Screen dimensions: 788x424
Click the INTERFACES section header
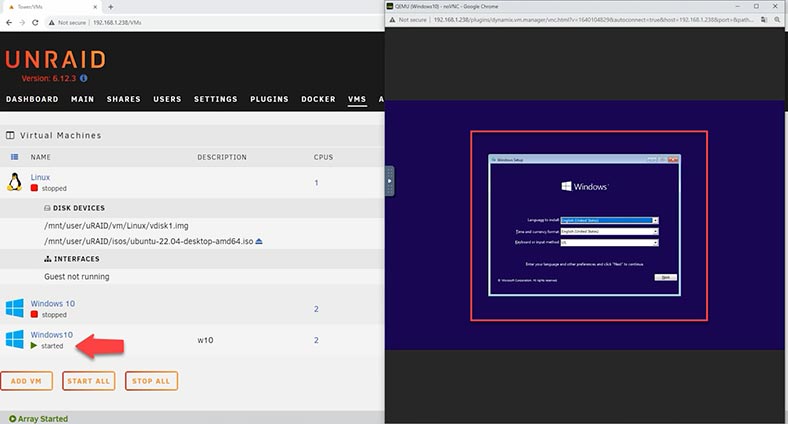[72, 259]
